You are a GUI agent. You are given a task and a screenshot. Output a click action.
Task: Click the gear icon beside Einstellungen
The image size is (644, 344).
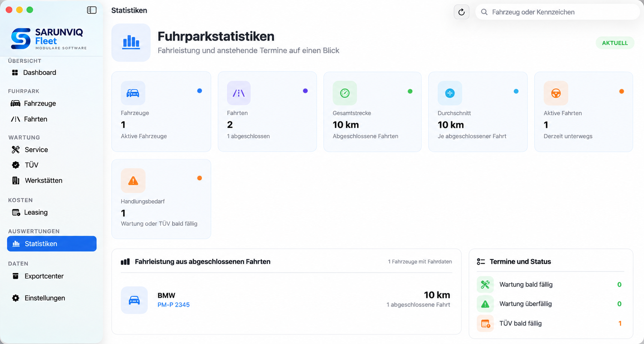coord(15,298)
